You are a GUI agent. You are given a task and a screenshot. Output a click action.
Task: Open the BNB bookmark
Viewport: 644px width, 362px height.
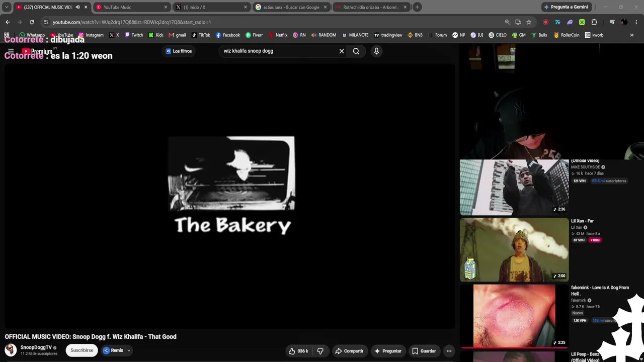pos(415,35)
